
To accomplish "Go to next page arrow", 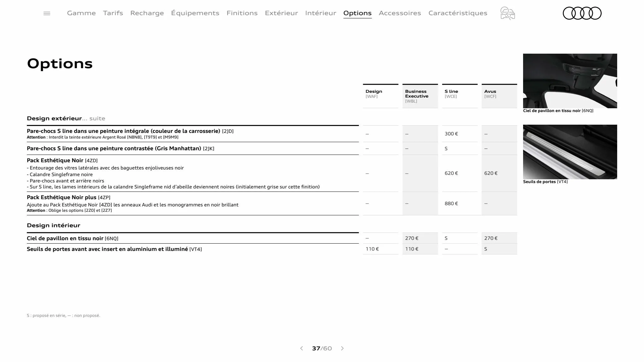I will click(x=342, y=348).
